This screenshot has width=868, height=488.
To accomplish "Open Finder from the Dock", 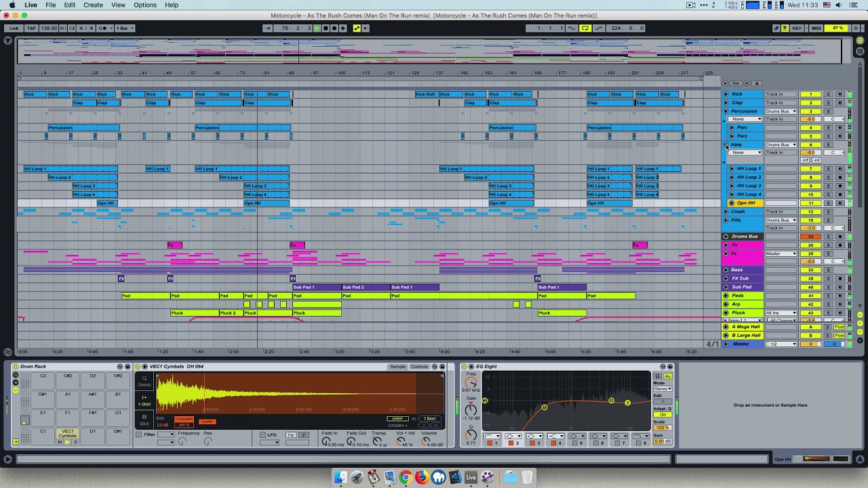I will pos(340,477).
